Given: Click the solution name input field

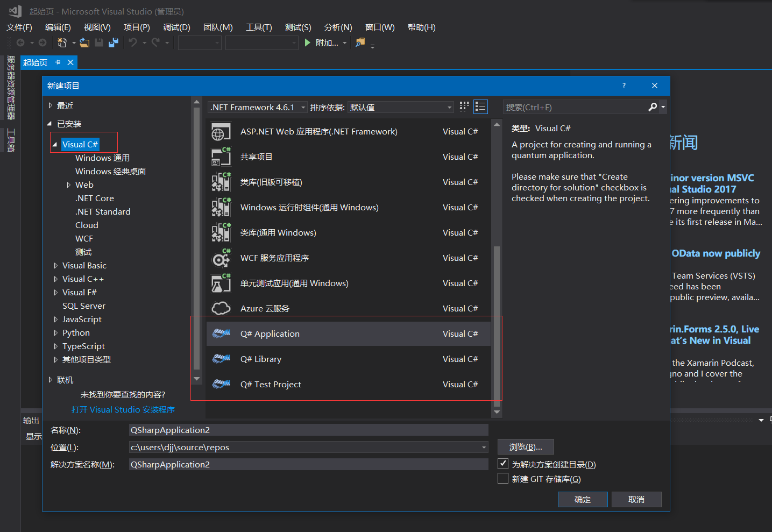Looking at the screenshot, I should pos(309,464).
